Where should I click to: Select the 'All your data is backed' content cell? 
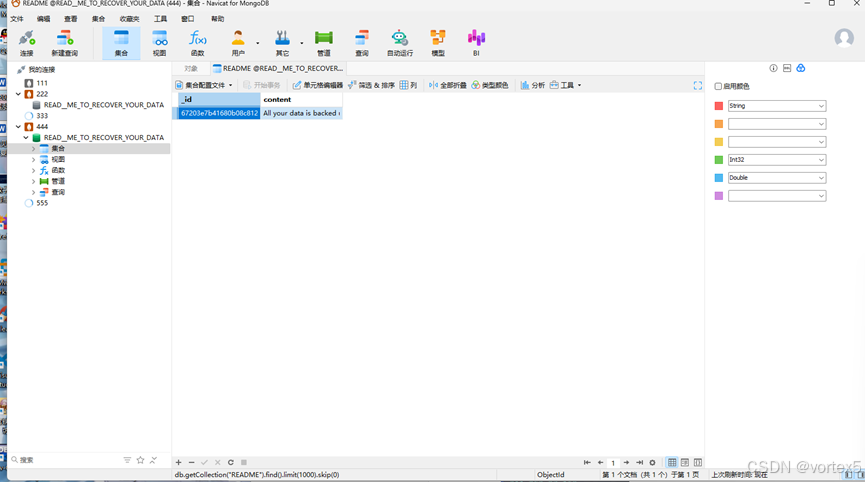[301, 113]
